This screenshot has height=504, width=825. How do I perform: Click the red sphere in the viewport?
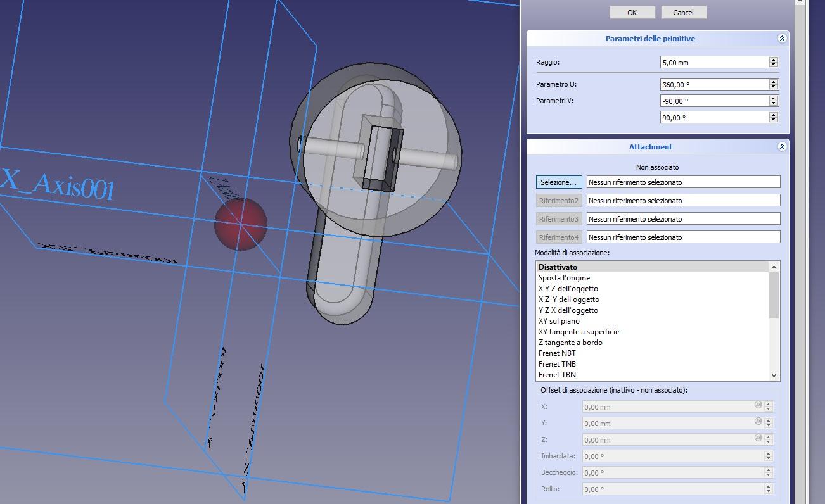(240, 224)
